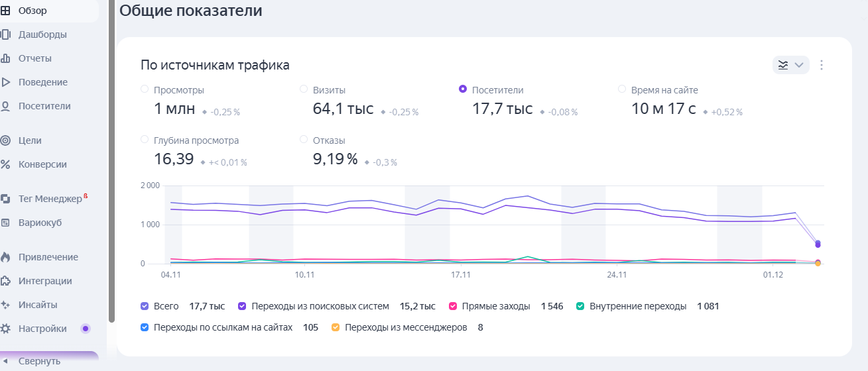The image size is (868, 371).
Task: Go to the Посетители sidebar section
Action: pos(44,106)
